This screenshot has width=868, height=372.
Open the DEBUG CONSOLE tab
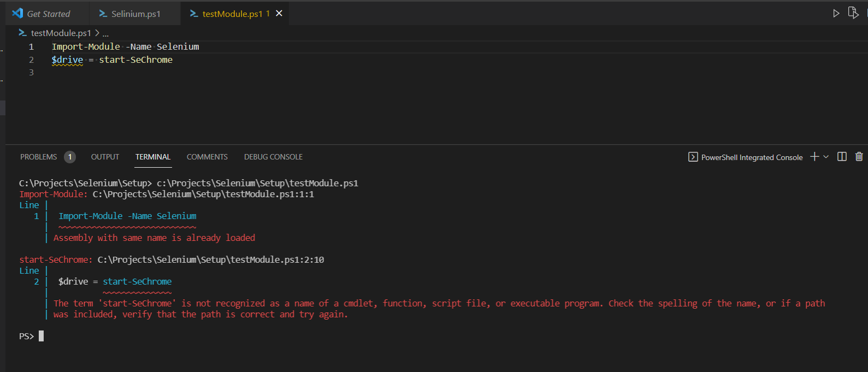[x=273, y=157]
